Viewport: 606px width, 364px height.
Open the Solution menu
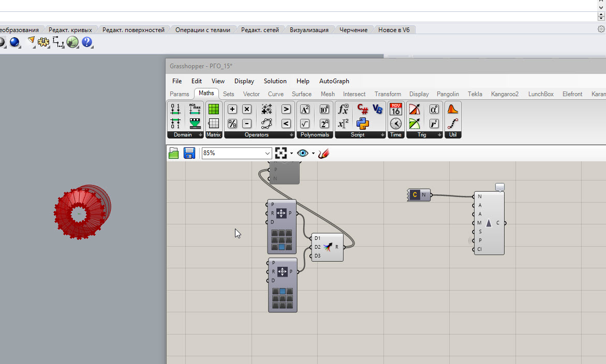point(275,81)
